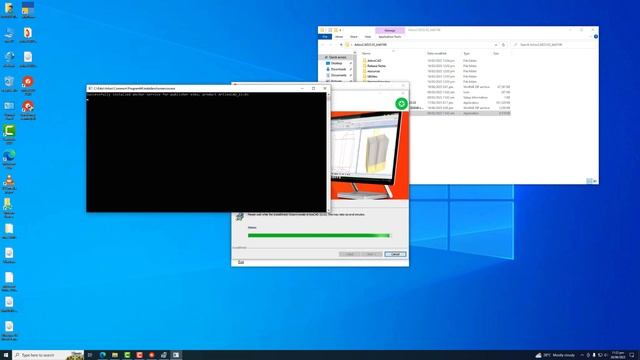Open the Windows Start menu

[6, 355]
